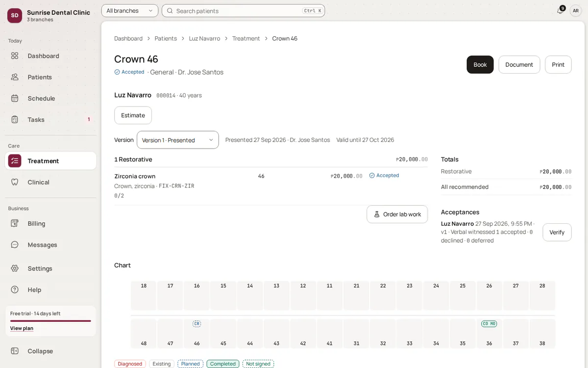Click the Treatment checklist icon

tap(15, 161)
